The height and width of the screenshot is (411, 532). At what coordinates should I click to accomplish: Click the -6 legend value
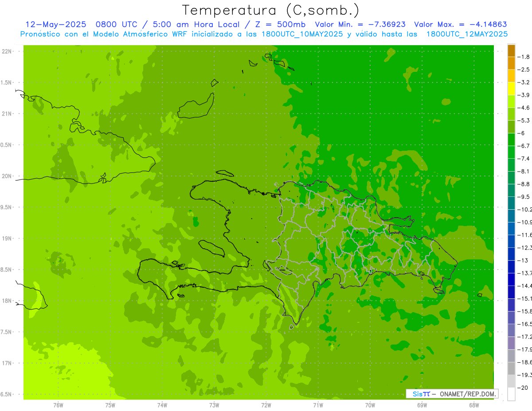[x=521, y=133]
